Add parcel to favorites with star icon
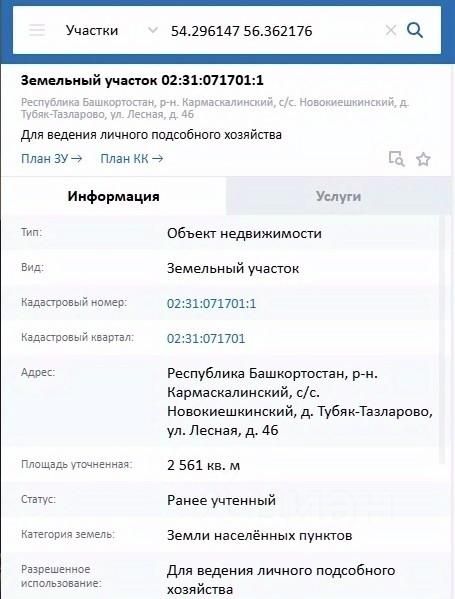 tap(423, 159)
